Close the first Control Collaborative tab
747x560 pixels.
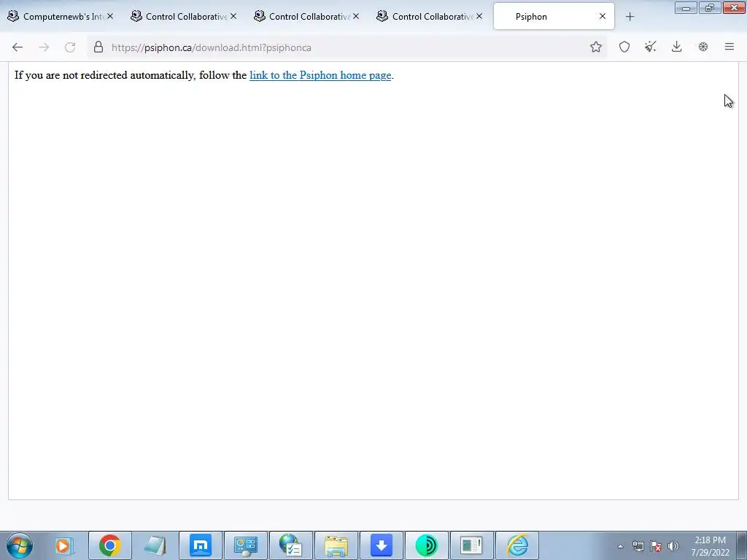click(233, 16)
